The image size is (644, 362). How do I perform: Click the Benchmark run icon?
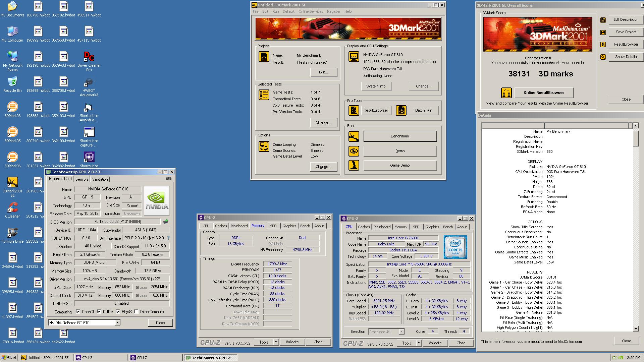pyautogui.click(x=354, y=136)
